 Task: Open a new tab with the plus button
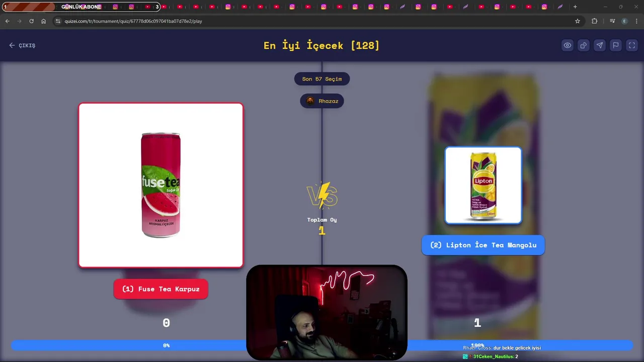[575, 7]
